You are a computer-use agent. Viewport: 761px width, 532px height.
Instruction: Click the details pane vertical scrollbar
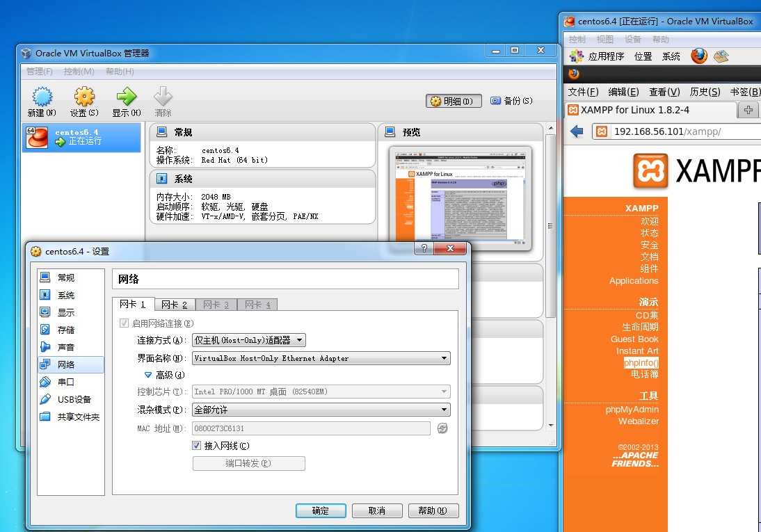[x=550, y=226]
